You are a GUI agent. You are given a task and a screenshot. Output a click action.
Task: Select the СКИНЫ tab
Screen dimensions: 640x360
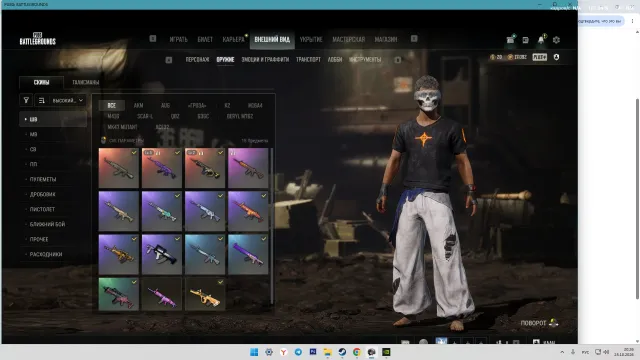pos(42,82)
